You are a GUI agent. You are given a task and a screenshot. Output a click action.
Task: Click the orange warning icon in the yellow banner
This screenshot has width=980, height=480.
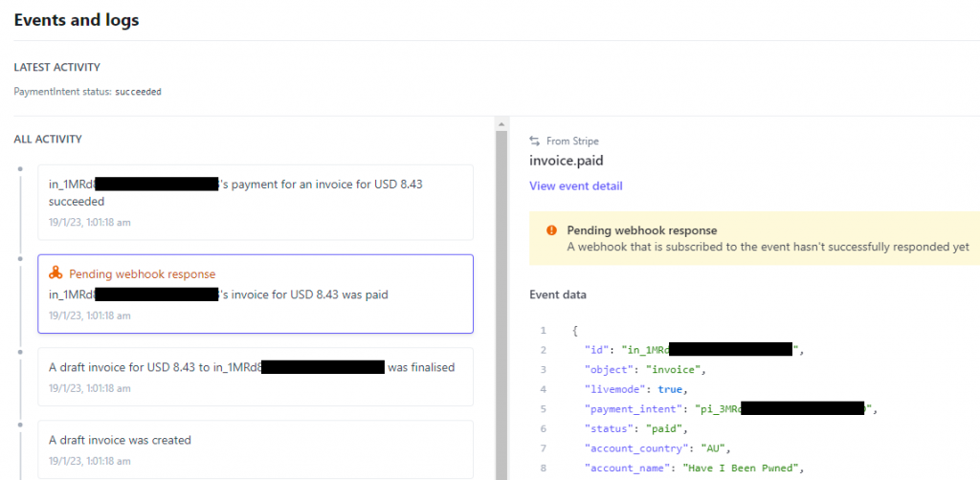551,230
